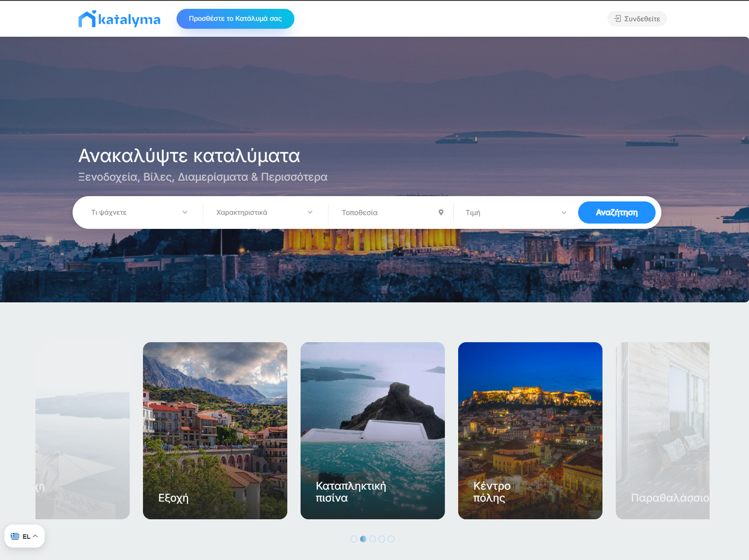Select the first carousel pagination dot
The width and height of the screenshot is (749, 560).
coord(354,539)
